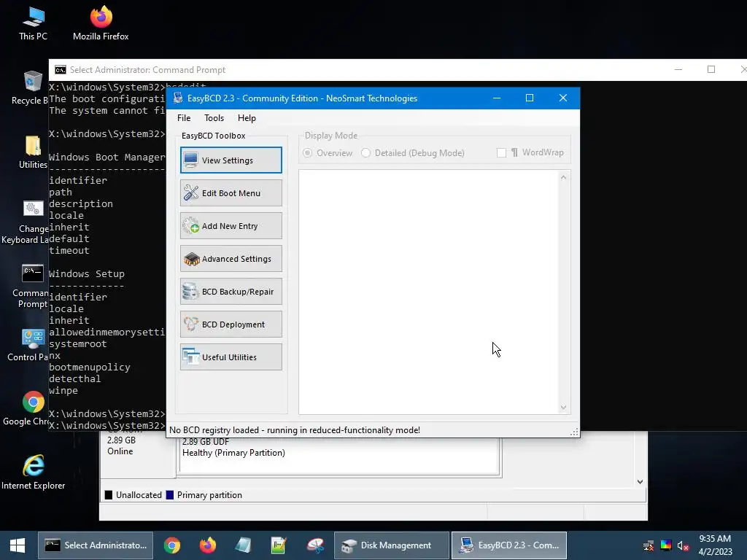Open BCD Backup/Repair section
747x560 pixels.
click(x=231, y=292)
